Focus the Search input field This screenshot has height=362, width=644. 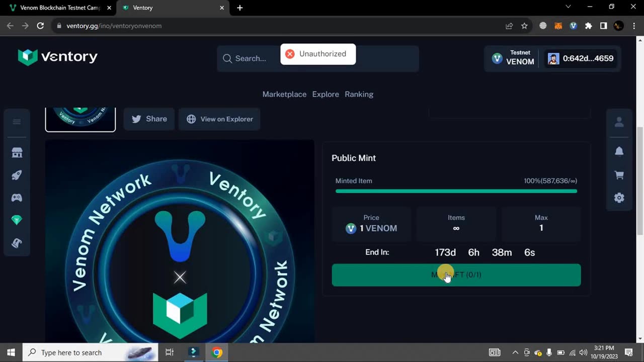coord(317,58)
